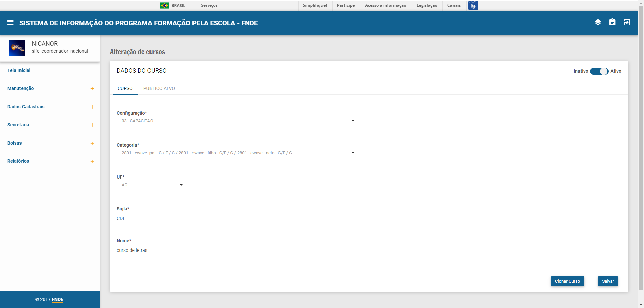Expand Relatórios with plus icon

(x=92, y=161)
